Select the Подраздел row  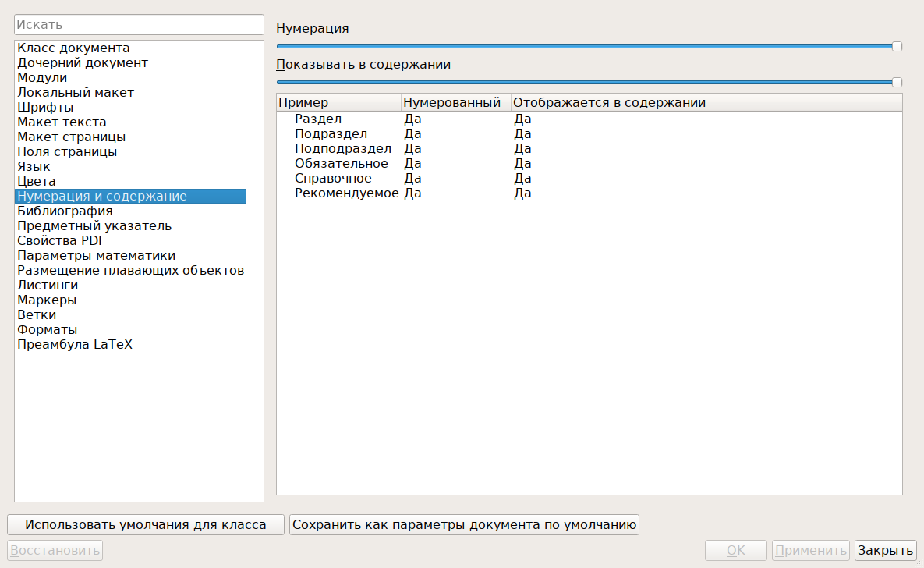(589, 134)
